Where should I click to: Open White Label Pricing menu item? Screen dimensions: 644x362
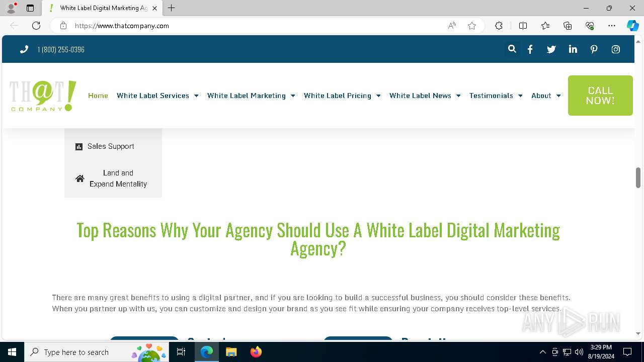pos(338,96)
